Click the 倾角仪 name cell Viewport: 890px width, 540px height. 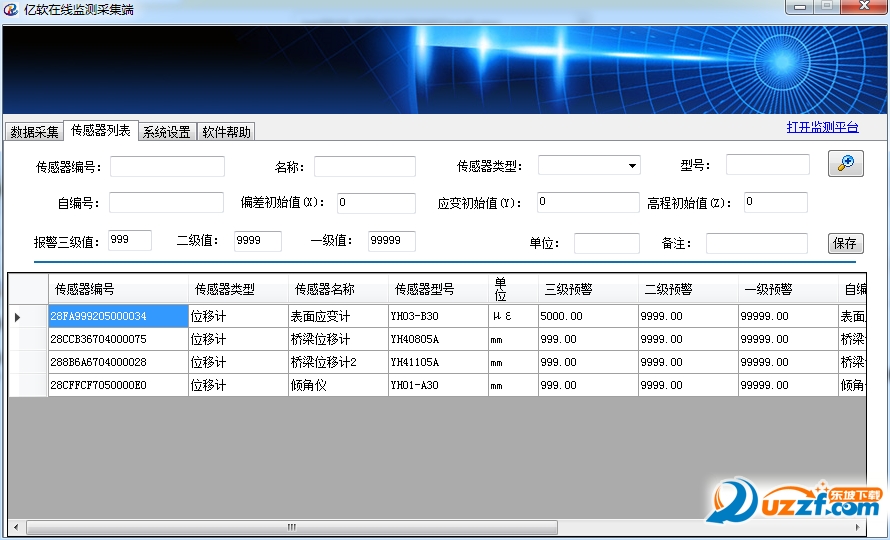(x=338, y=385)
